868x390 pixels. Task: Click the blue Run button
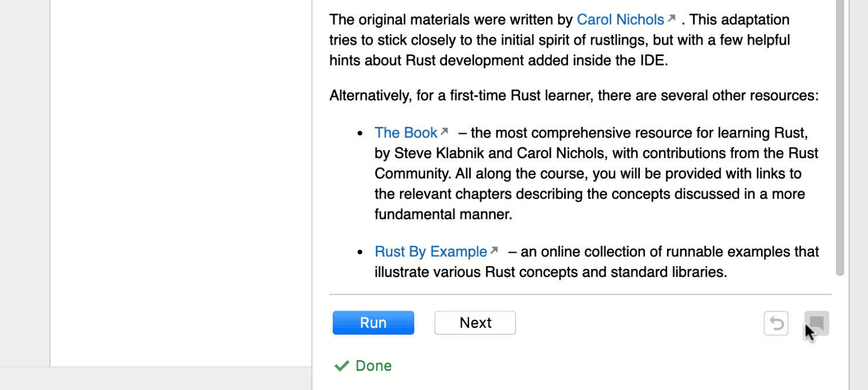(373, 323)
